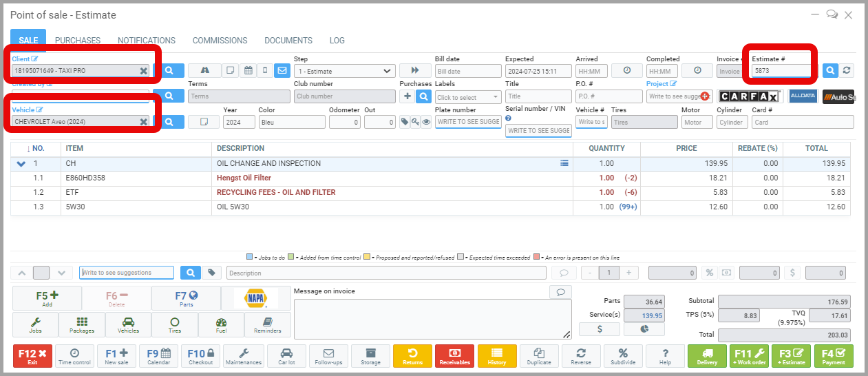Collapse the Oil Change and Inspection row
This screenshot has height=376, width=868.
coord(21,164)
